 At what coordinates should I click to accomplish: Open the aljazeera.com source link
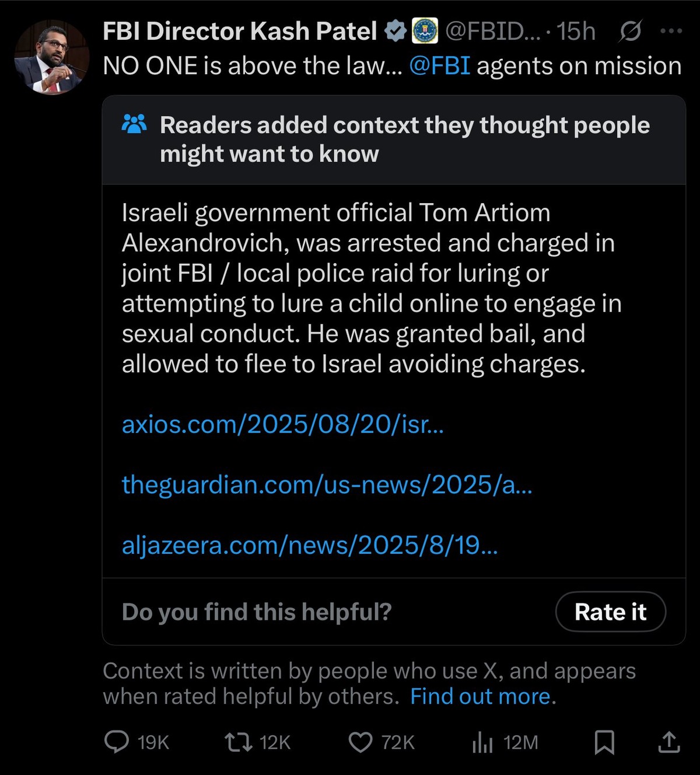pyautogui.click(x=309, y=546)
